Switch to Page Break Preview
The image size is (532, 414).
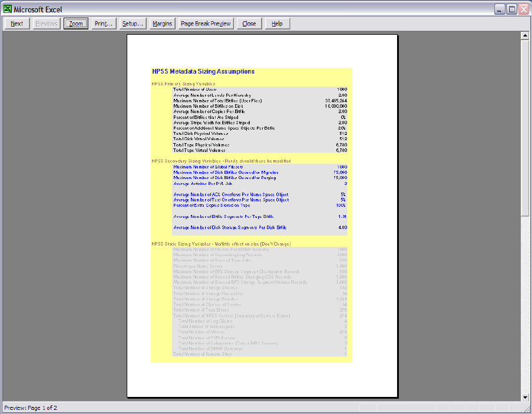(x=206, y=24)
